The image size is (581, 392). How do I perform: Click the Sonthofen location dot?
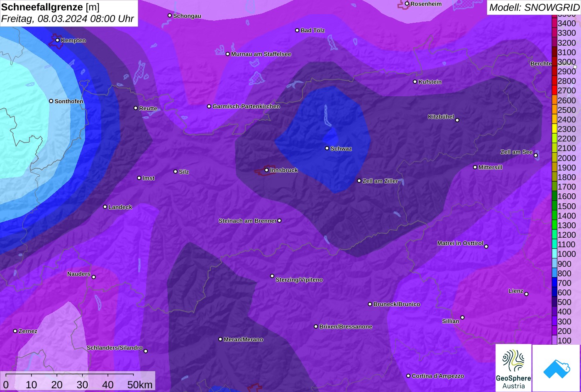(x=51, y=101)
